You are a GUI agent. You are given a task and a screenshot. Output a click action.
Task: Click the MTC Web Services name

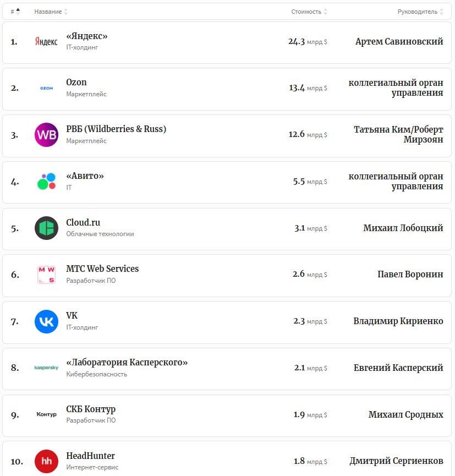pos(102,269)
